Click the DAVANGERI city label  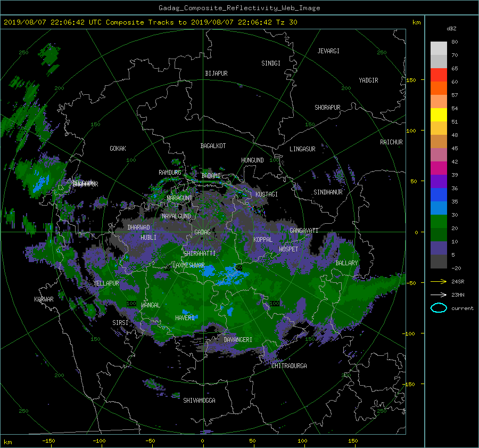(238, 340)
